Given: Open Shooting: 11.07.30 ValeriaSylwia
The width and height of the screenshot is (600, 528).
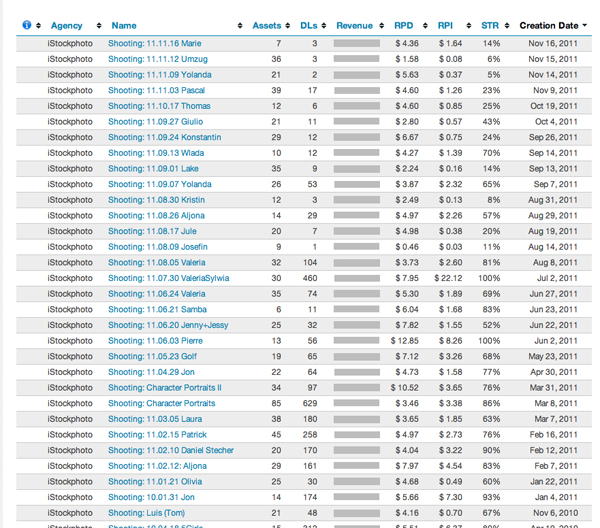Looking at the screenshot, I should click(168, 278).
